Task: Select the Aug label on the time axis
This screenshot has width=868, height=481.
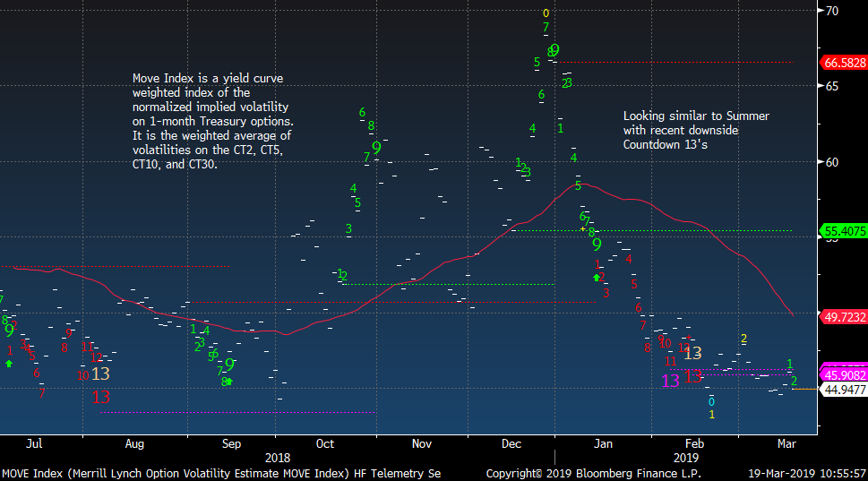Action: point(134,443)
